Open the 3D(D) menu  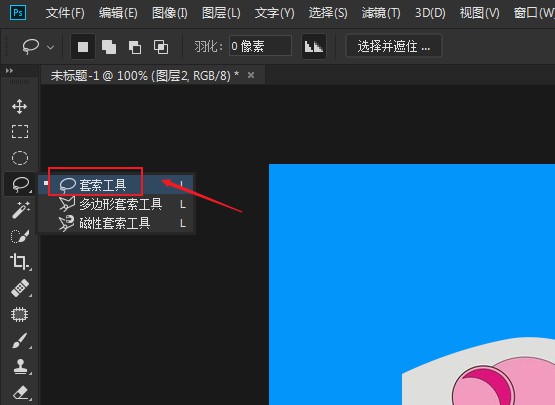coord(430,13)
